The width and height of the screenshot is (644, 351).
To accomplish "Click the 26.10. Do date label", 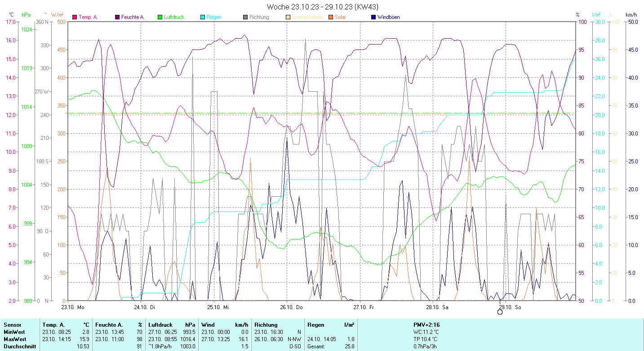I will pyautogui.click(x=291, y=307).
